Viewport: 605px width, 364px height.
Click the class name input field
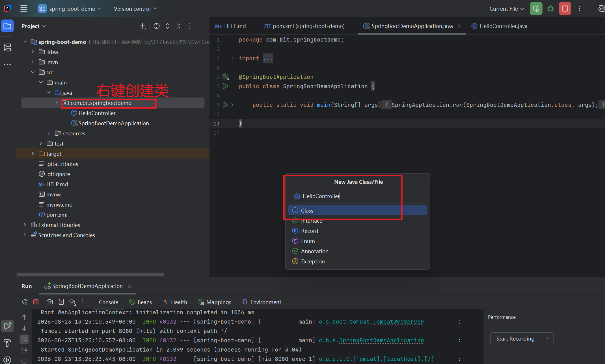click(x=357, y=196)
